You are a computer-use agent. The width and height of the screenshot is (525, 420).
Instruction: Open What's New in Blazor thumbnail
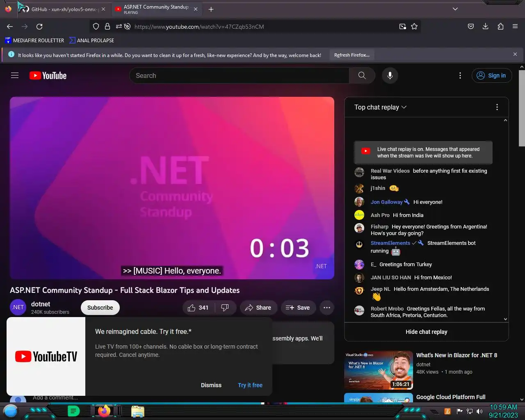(378, 370)
